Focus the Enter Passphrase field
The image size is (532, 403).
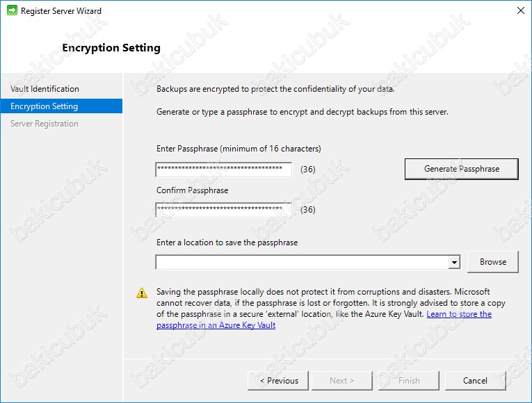coord(224,170)
